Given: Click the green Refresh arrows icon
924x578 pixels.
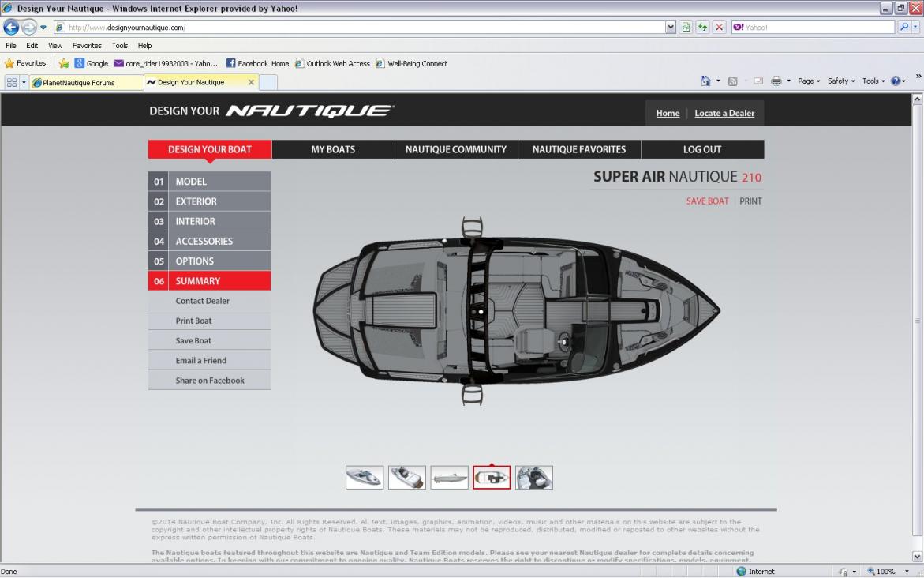Looking at the screenshot, I should tap(702, 27).
